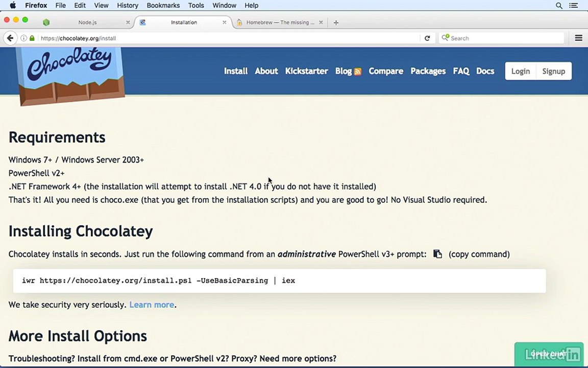Open the Docs nav link

coord(485,71)
